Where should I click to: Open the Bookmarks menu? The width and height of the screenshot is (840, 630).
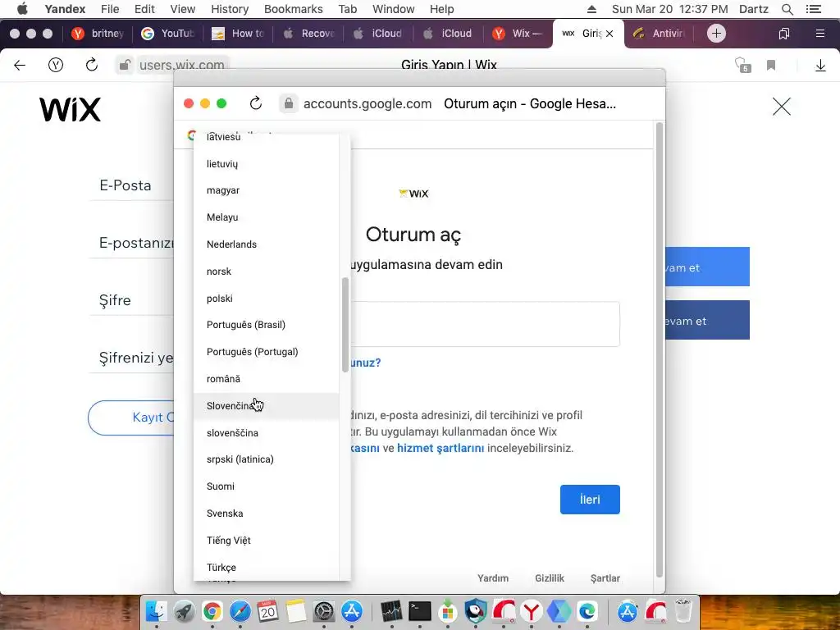click(293, 9)
